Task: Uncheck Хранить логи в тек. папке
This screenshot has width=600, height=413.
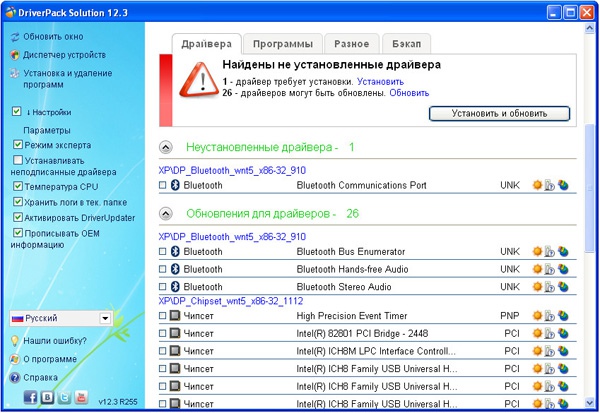Action: (18, 202)
